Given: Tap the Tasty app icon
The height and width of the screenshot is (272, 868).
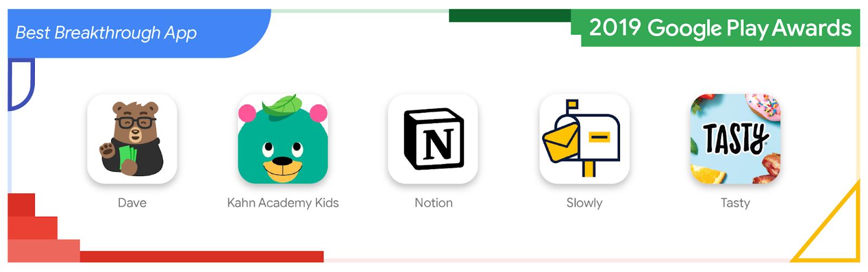Looking at the screenshot, I should click(x=735, y=139).
